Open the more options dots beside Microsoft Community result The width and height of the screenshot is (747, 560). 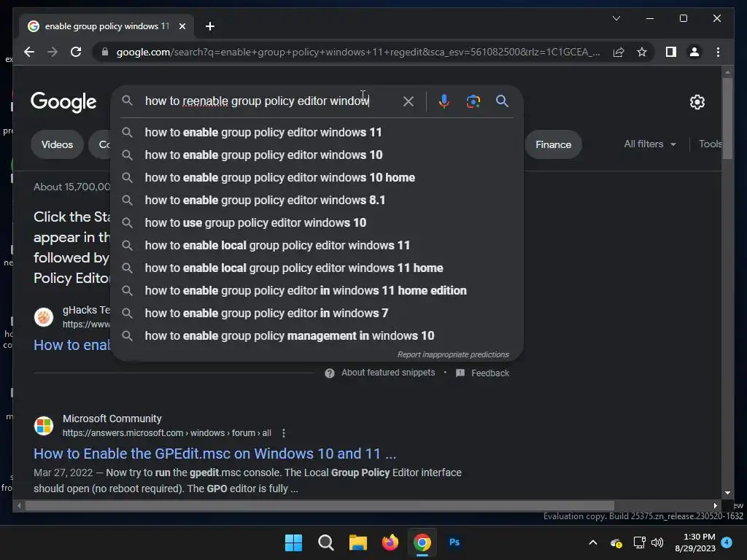click(x=284, y=433)
